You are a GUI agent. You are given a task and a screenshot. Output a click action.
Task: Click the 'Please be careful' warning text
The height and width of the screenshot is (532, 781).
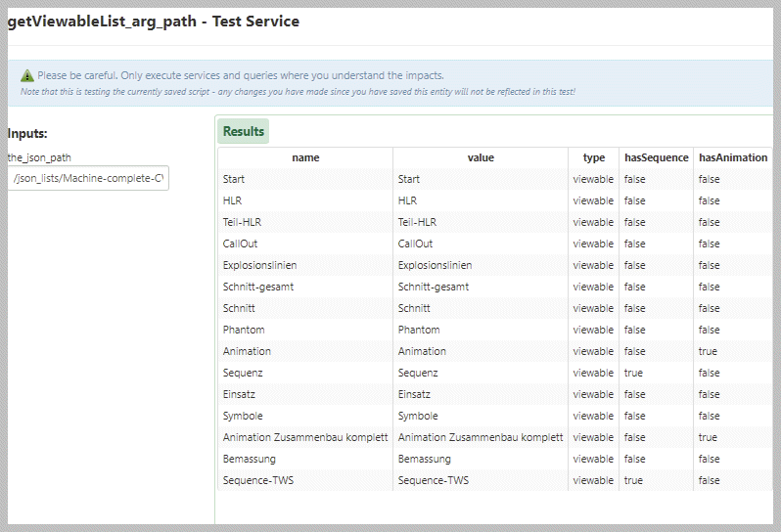pos(241,75)
